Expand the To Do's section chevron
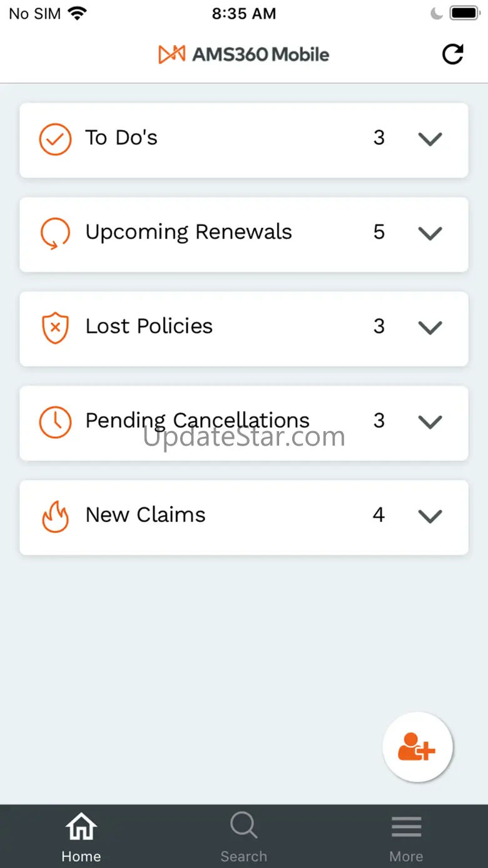 pos(430,139)
